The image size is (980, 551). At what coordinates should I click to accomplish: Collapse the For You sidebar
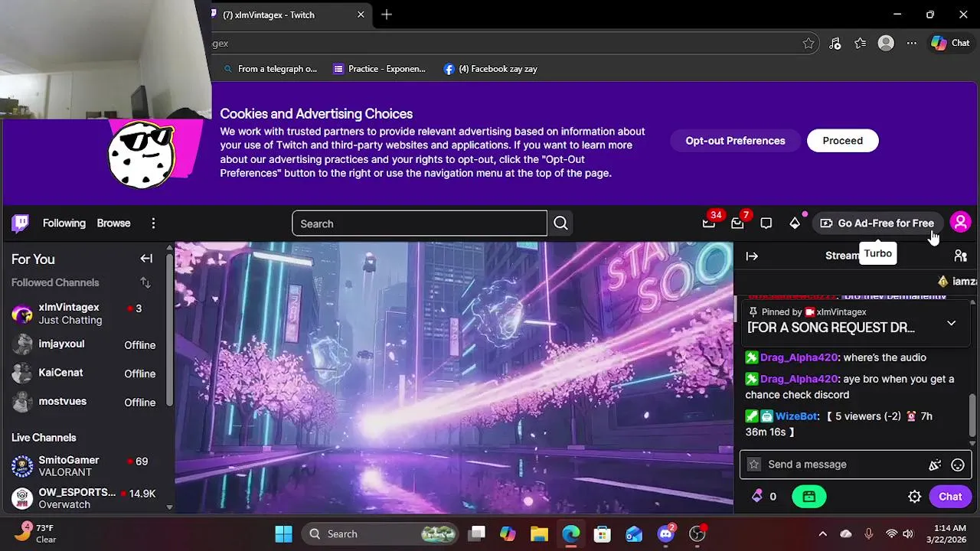(146, 259)
